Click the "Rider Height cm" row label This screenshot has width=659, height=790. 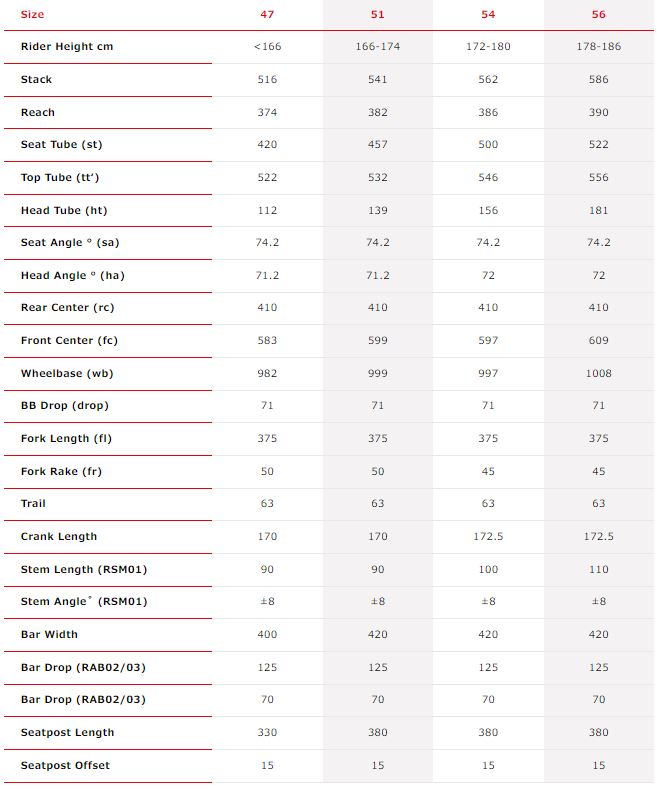(66, 47)
